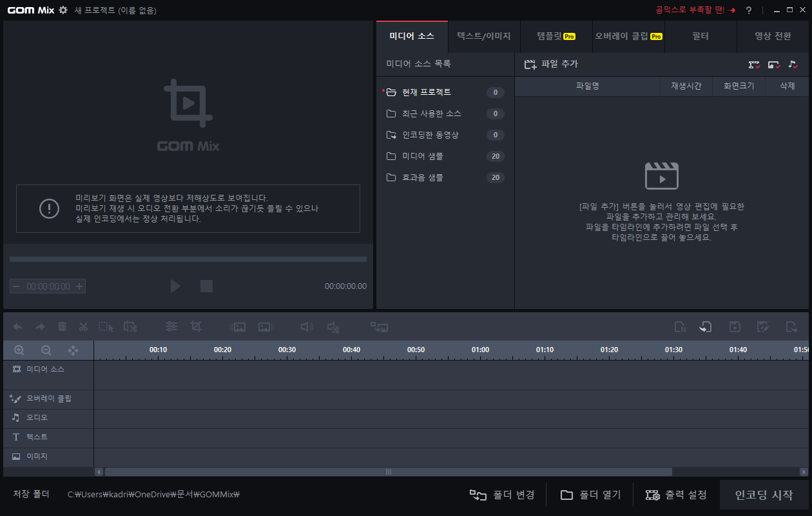Click the 파일 추가 button

click(551, 64)
